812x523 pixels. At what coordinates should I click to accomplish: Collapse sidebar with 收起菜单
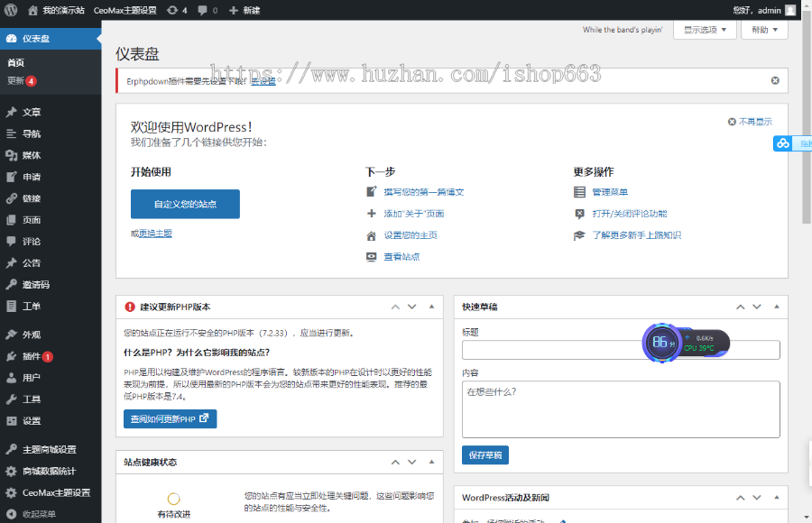(38, 514)
